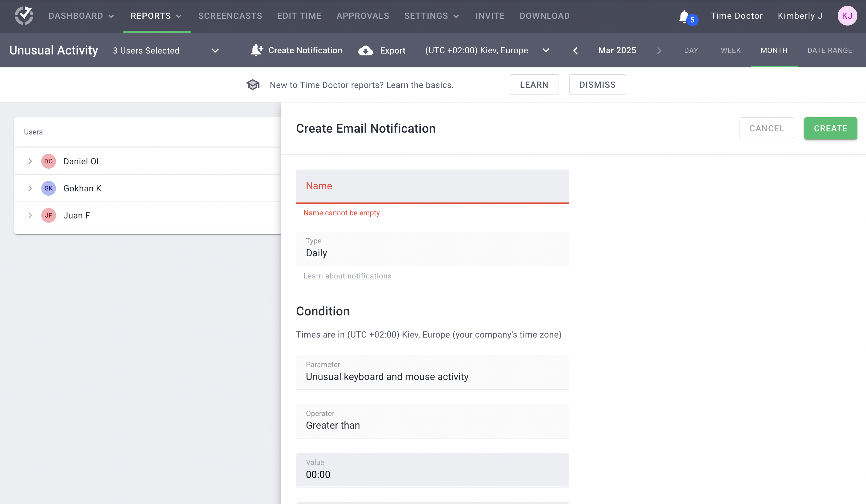Click the graduation cap learning icon
This screenshot has height=504, width=866.
click(x=253, y=85)
